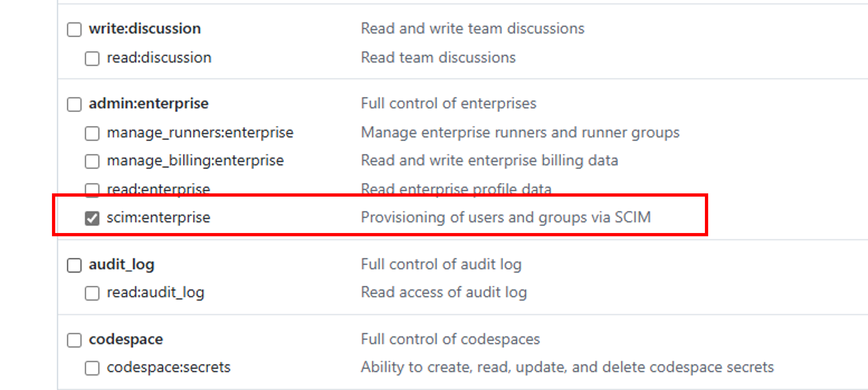This screenshot has height=390, width=868.
Task: Click the scim:enterprise label text
Action: pyautogui.click(x=159, y=217)
